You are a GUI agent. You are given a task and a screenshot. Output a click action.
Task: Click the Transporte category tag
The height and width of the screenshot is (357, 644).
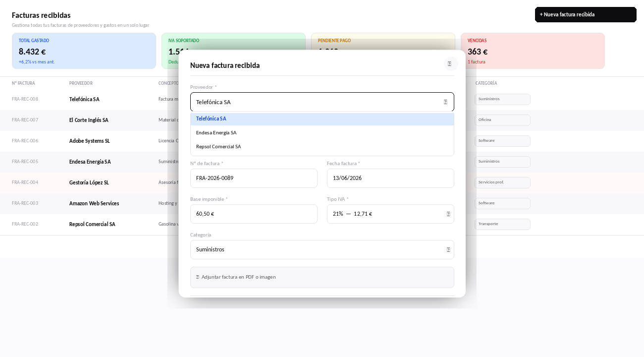(x=502, y=224)
